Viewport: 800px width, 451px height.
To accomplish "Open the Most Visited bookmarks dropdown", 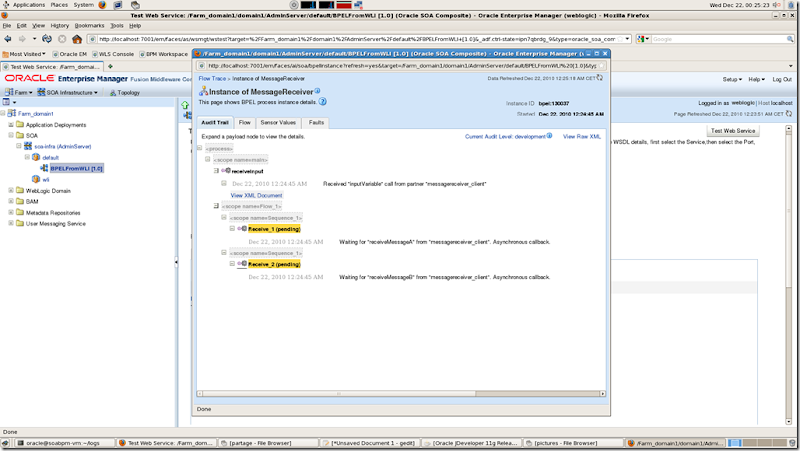I will pos(24,54).
